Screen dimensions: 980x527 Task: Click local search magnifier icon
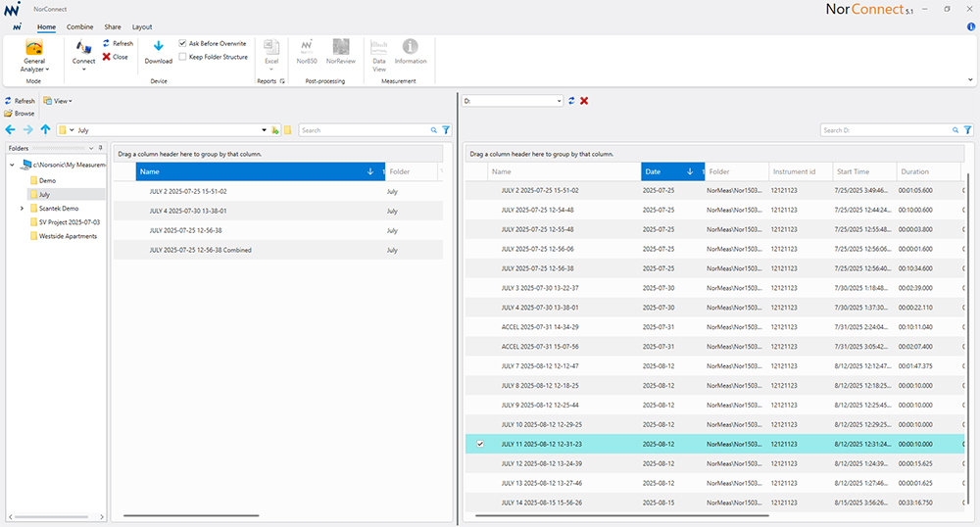click(434, 130)
